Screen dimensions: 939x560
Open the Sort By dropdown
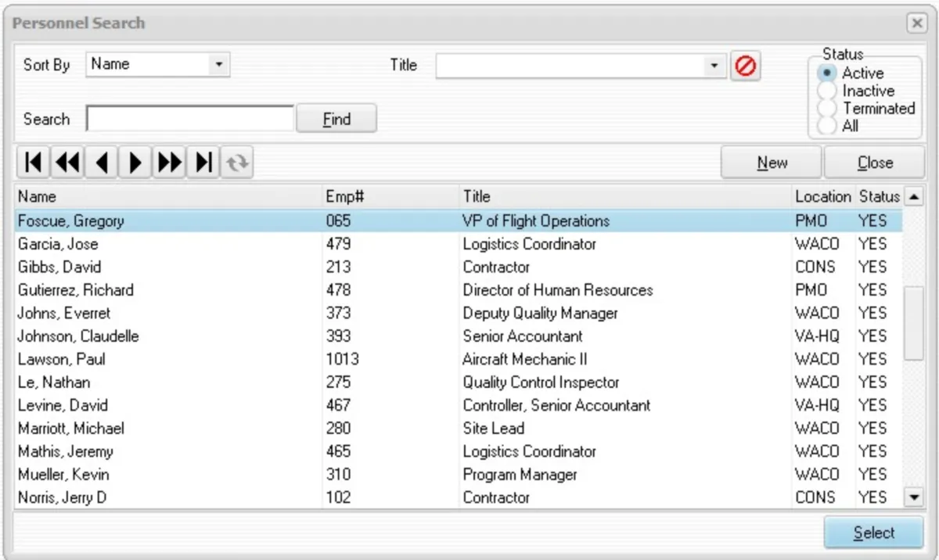[x=221, y=65]
